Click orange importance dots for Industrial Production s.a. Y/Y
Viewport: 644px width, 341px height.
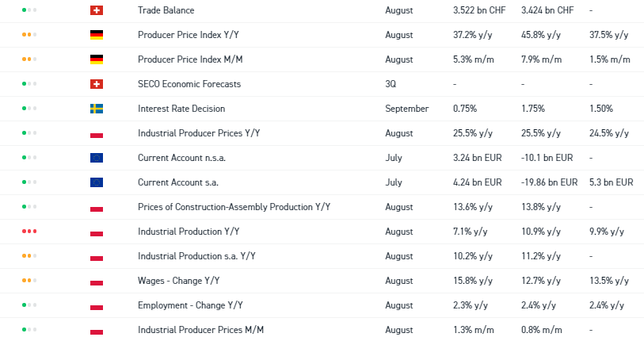tap(29, 256)
